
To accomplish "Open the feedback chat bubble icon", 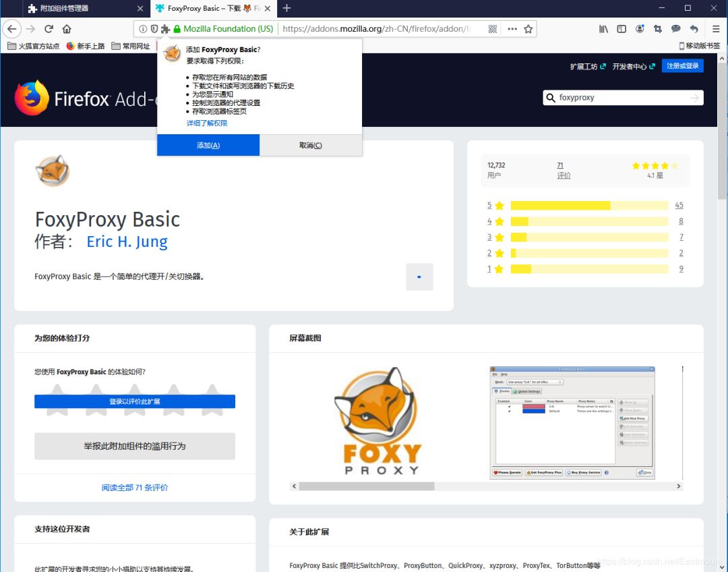I will coord(675,28).
